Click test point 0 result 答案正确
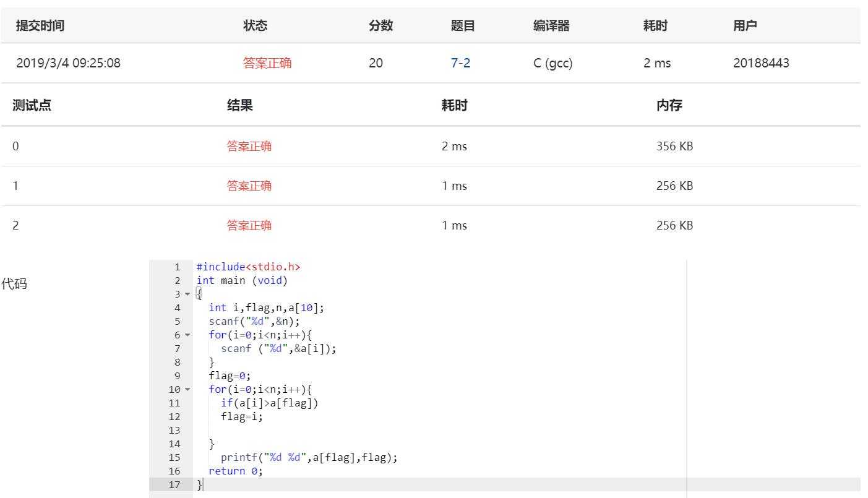The height and width of the screenshot is (498, 868). 249,146
